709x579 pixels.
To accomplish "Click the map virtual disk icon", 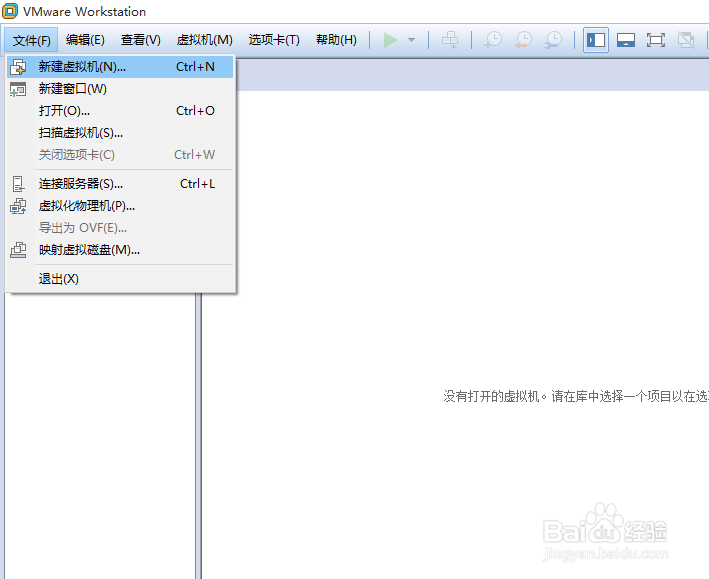I will [18, 250].
